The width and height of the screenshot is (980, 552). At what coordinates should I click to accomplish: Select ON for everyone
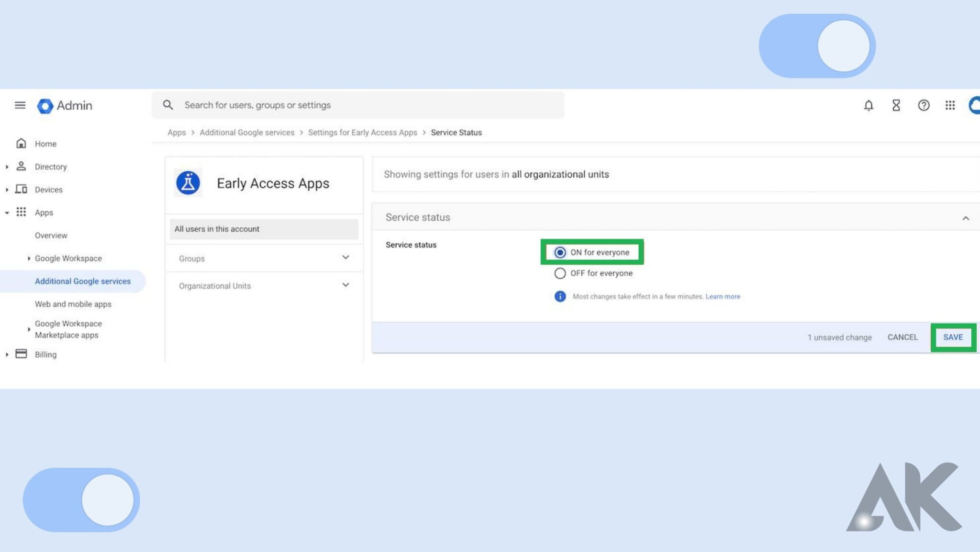click(559, 252)
